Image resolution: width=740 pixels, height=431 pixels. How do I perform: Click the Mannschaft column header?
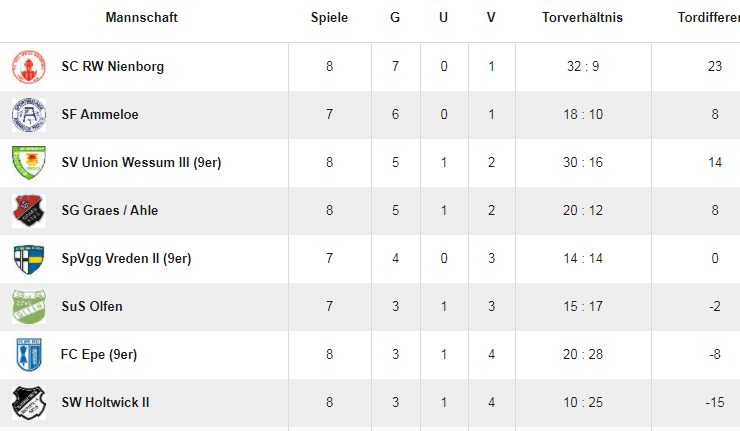[142, 17]
